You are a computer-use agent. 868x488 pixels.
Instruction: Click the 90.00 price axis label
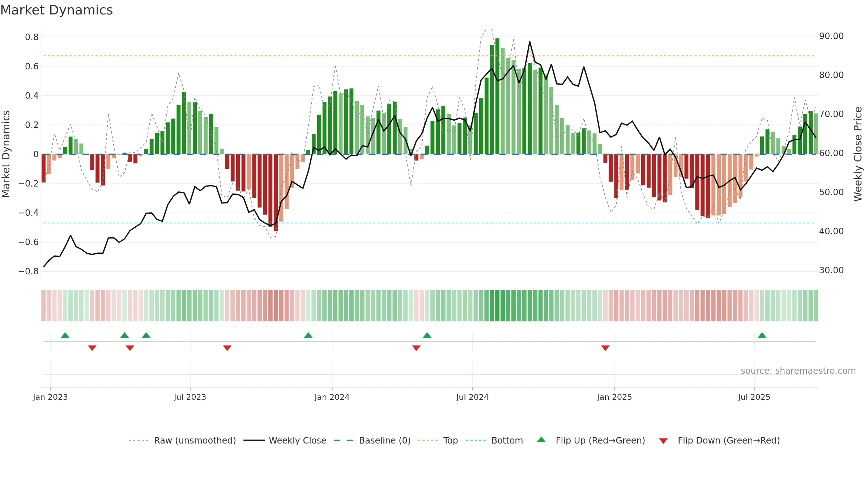(x=831, y=36)
